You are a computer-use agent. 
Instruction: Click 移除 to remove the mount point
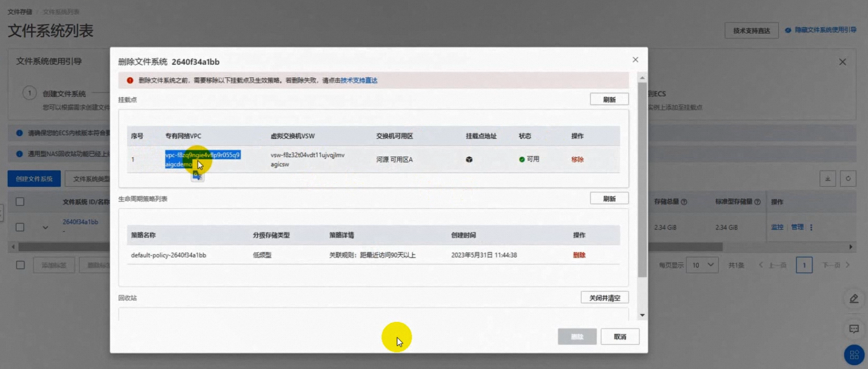point(577,160)
